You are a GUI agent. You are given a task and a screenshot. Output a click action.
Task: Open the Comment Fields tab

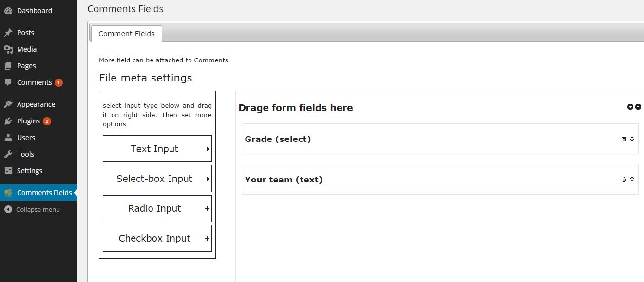[127, 34]
